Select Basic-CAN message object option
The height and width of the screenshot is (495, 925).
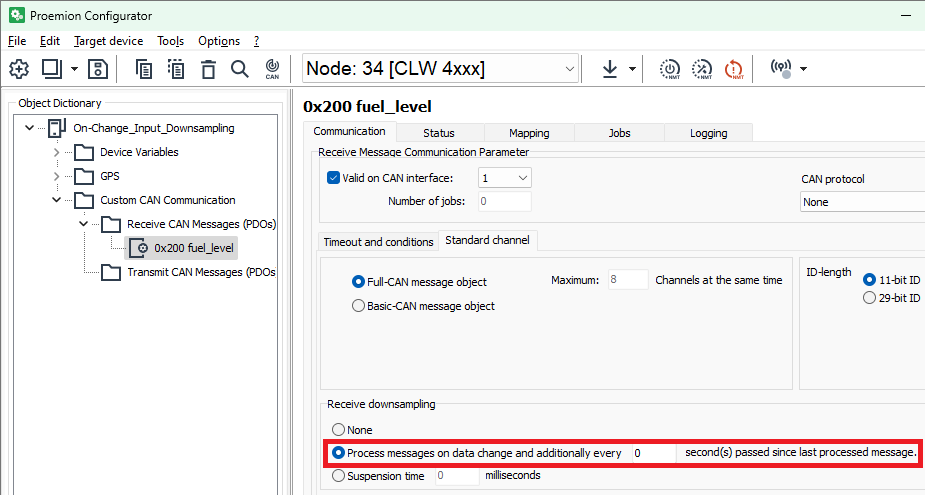point(359,306)
